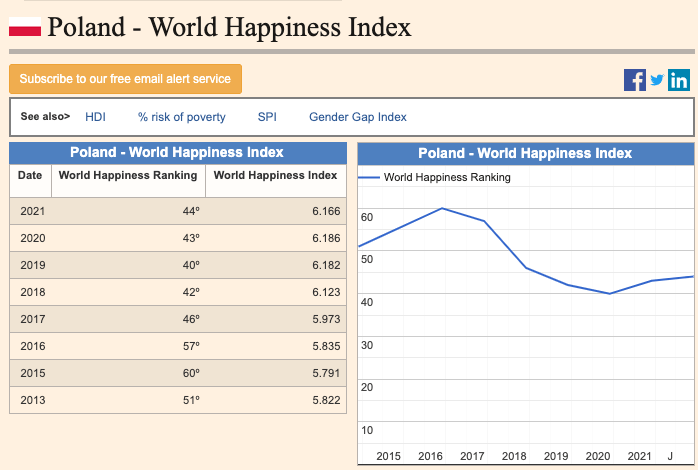Open the SPI link
Screen dimensions: 698x470
267,117
